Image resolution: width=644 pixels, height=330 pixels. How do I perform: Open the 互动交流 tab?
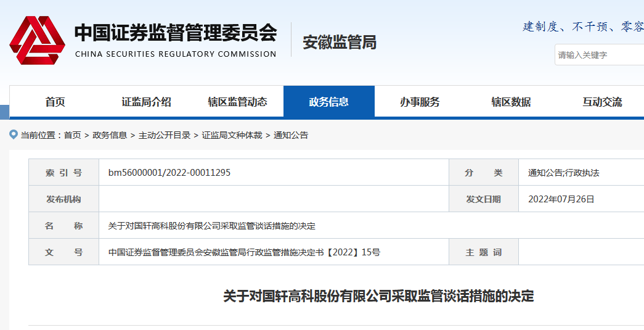602,102
